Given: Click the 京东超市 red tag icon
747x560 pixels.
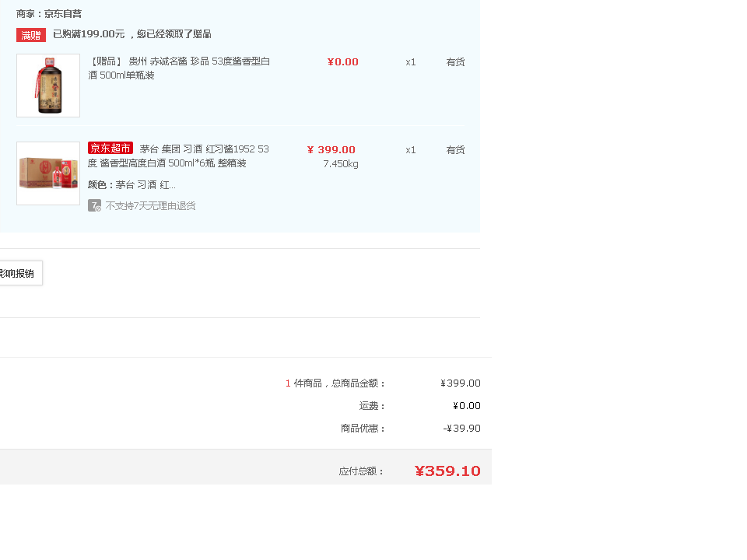Looking at the screenshot, I should [x=110, y=148].
